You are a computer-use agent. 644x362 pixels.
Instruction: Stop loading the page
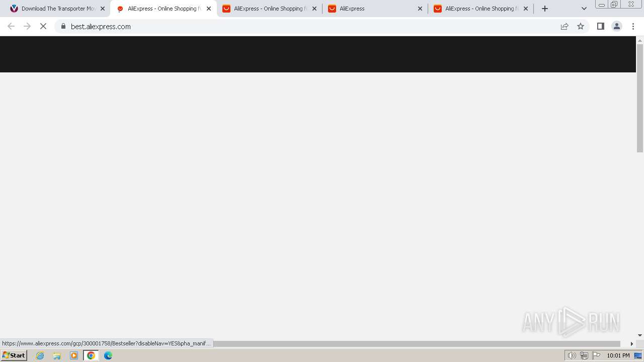pos(43,26)
